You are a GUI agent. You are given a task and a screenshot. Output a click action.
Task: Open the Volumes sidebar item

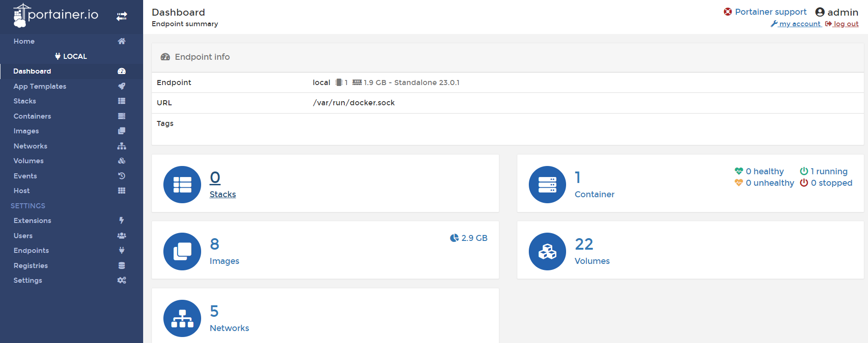pos(29,161)
